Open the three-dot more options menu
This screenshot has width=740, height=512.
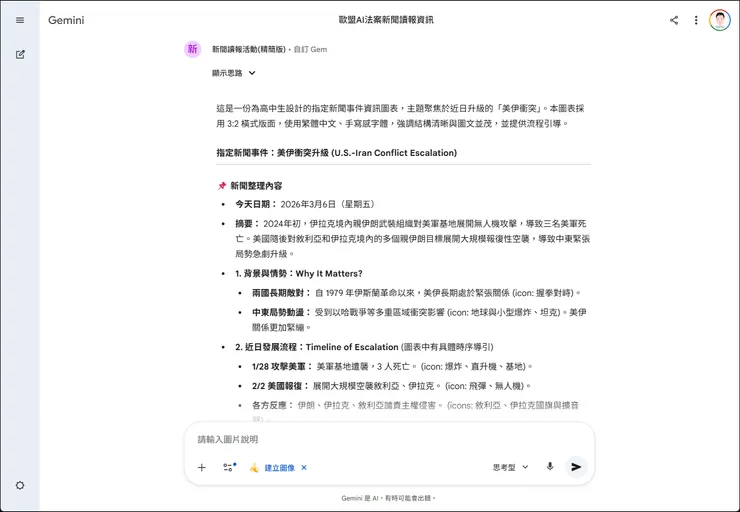[696, 20]
